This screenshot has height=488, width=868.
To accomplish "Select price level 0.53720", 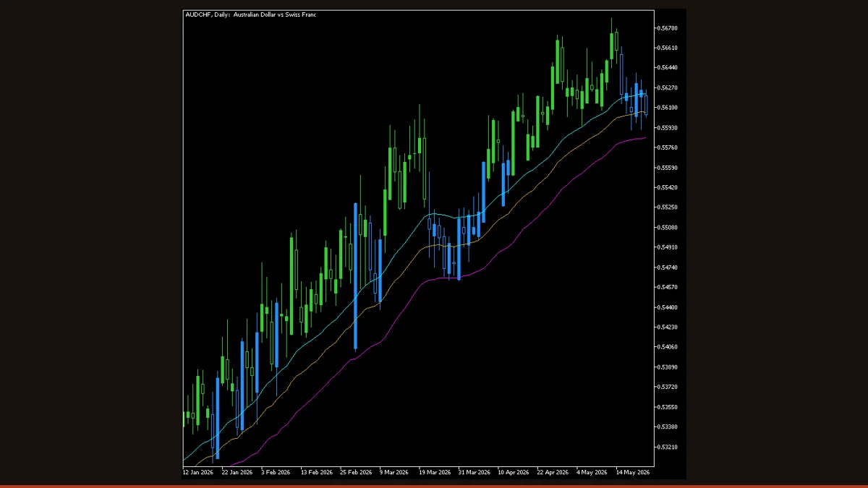I will [668, 387].
